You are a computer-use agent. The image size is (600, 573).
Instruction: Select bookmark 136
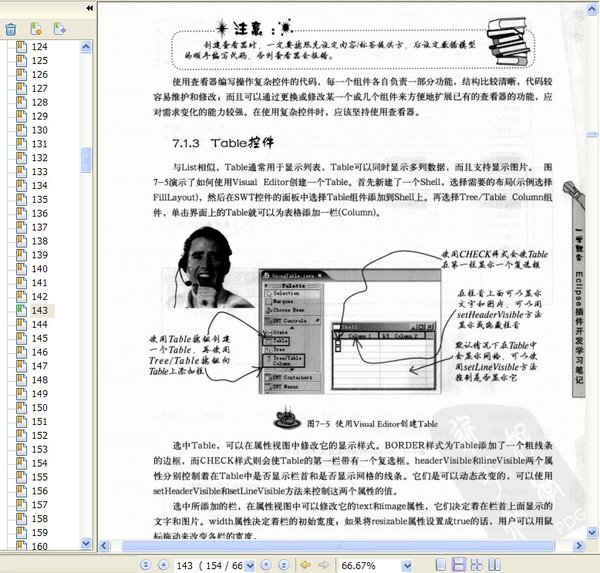pos(39,213)
